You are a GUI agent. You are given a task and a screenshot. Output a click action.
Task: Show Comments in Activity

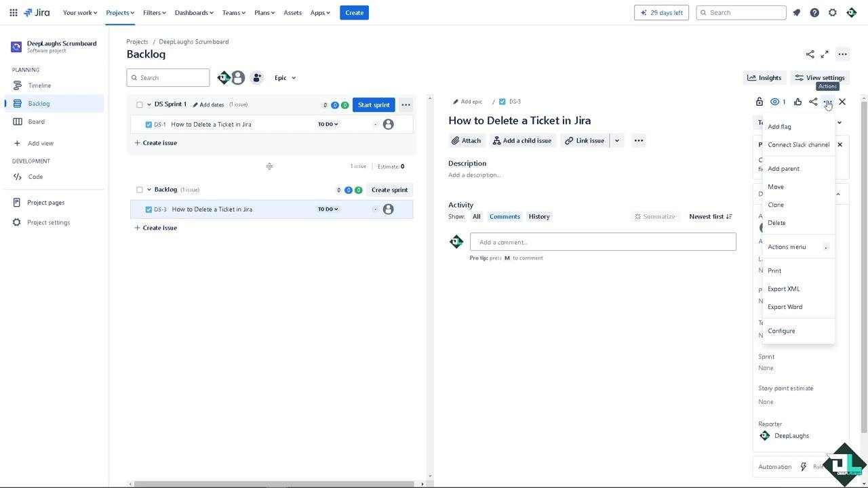[505, 216]
